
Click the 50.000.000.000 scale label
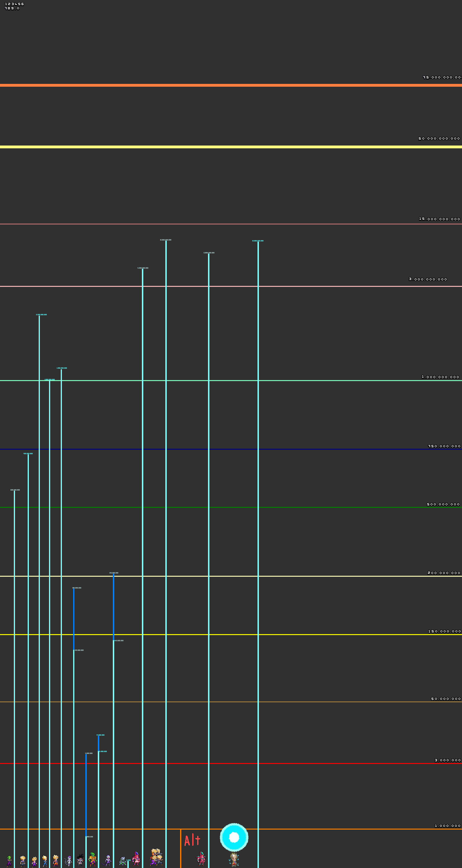click(439, 138)
